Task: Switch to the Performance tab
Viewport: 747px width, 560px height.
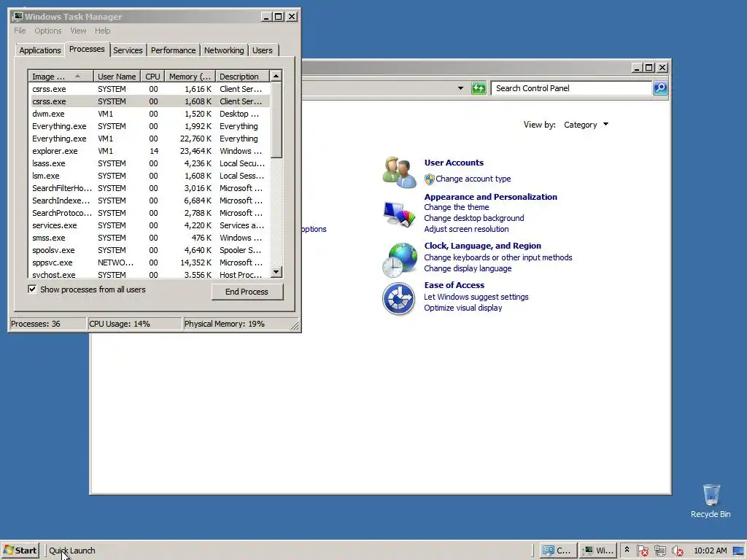Action: [x=174, y=50]
